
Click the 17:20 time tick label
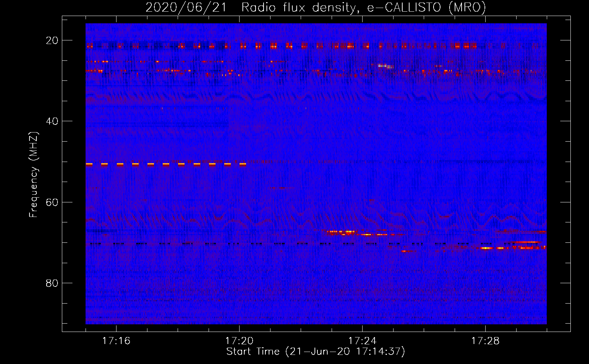tap(239, 341)
